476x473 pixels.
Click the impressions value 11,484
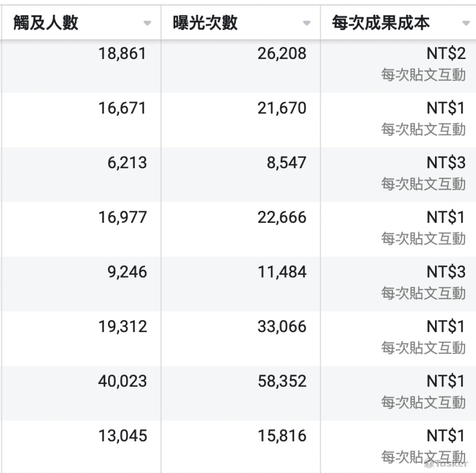pyautogui.click(x=282, y=272)
